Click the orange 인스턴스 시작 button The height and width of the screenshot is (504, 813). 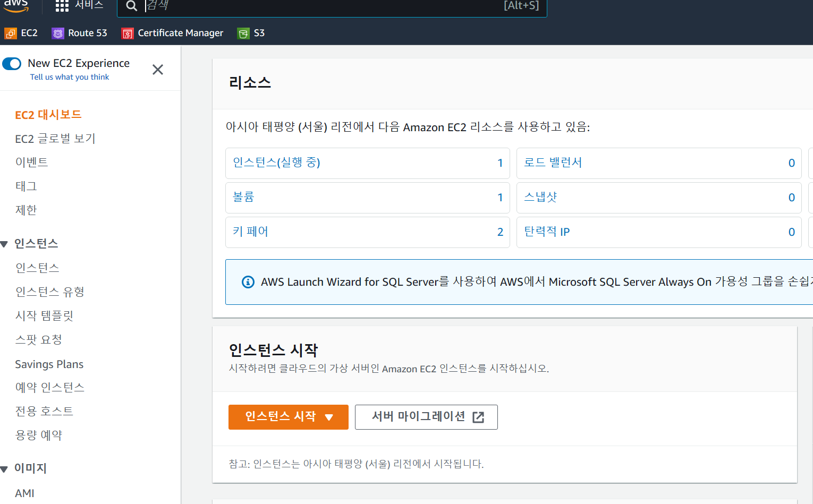[289, 417]
